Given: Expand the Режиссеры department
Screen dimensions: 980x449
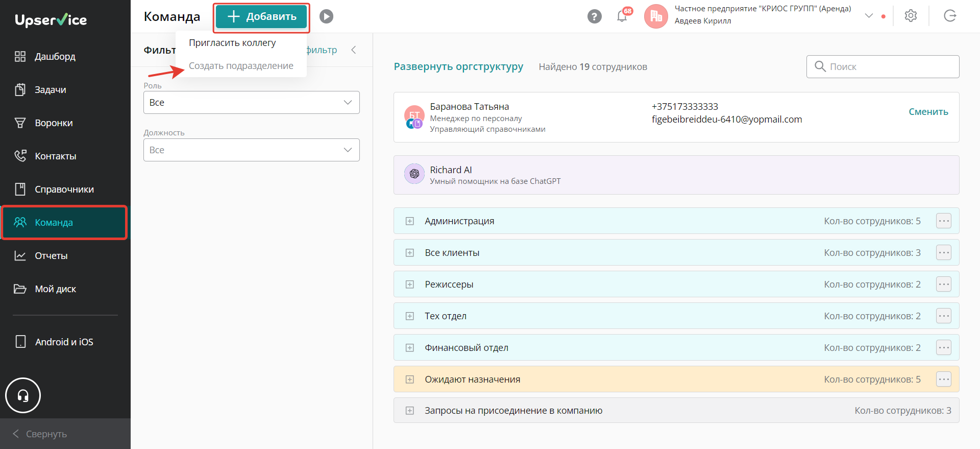Looking at the screenshot, I should point(410,285).
